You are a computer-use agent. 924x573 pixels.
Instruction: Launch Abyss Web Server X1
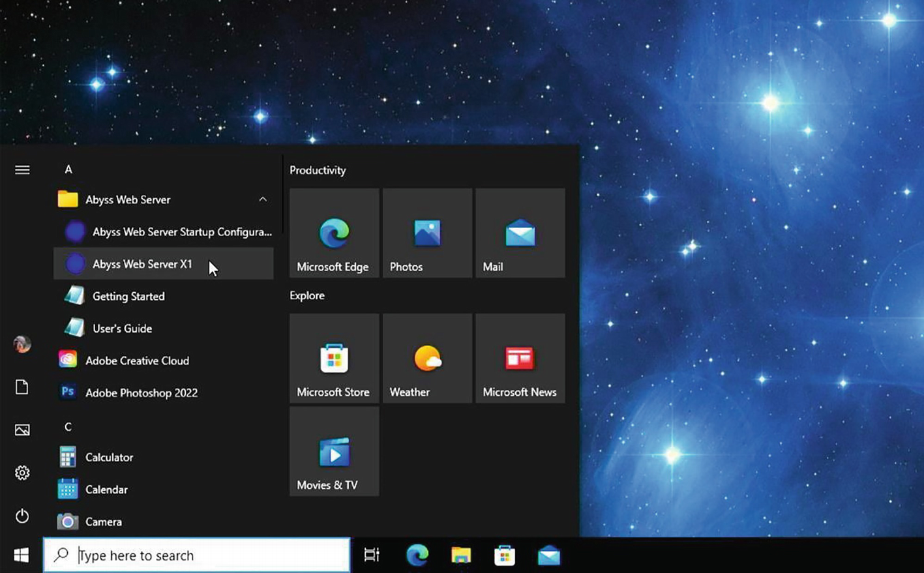pyautogui.click(x=142, y=264)
